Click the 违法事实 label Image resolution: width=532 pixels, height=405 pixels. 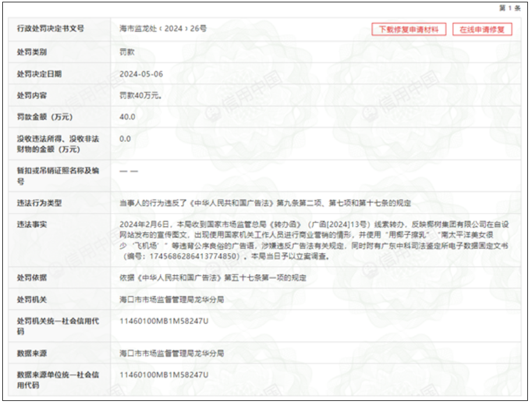tap(32, 225)
